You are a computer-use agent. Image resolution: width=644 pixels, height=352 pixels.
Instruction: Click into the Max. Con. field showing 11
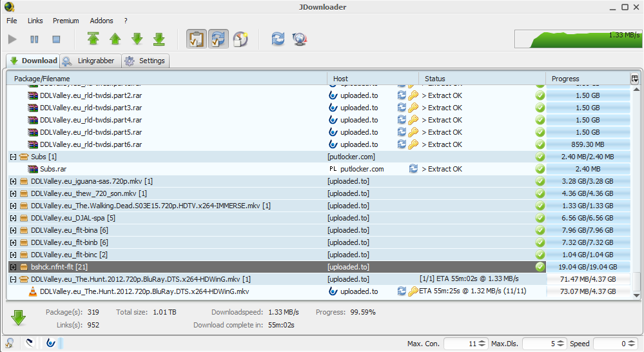(x=460, y=344)
